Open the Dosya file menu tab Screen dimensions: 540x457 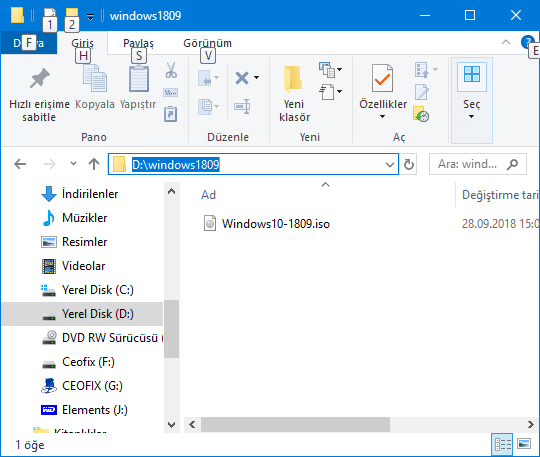pos(29,43)
